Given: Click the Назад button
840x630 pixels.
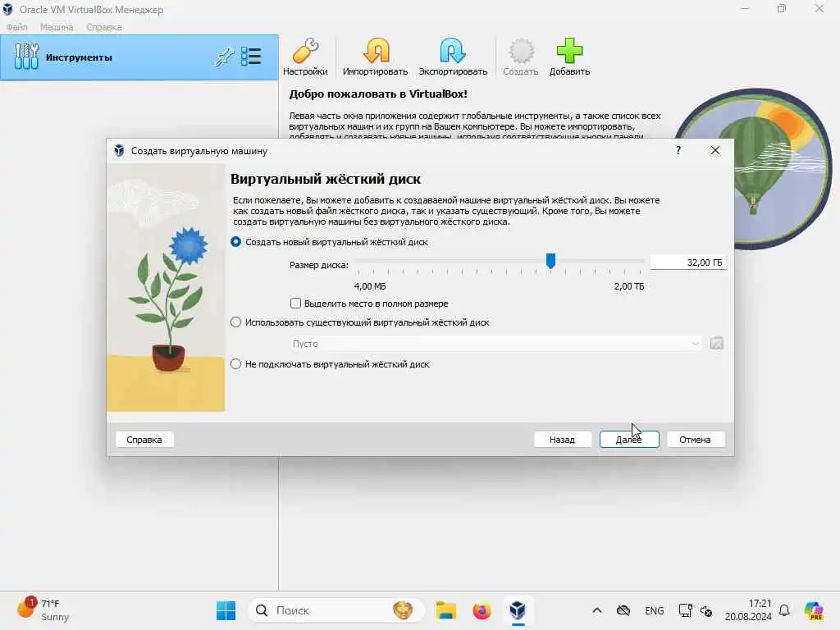Looking at the screenshot, I should point(563,440).
